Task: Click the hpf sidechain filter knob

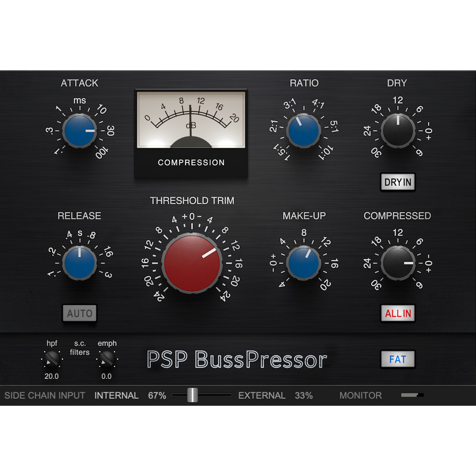Action: 51,359
